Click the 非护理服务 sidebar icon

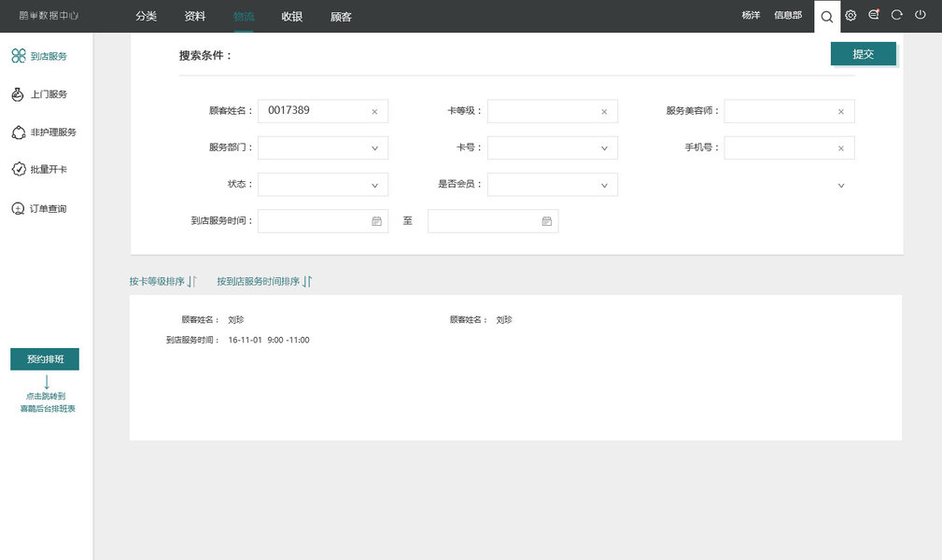tap(19, 133)
